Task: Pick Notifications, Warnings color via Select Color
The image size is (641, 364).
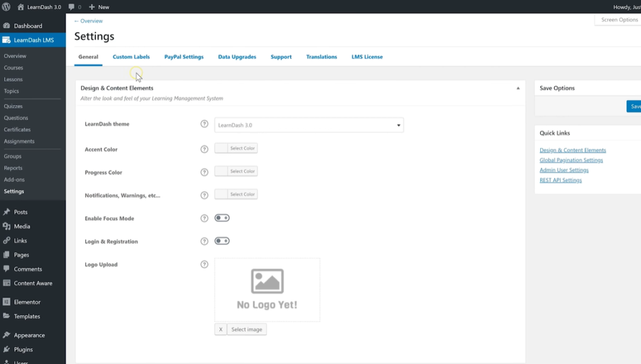Action: (x=236, y=194)
